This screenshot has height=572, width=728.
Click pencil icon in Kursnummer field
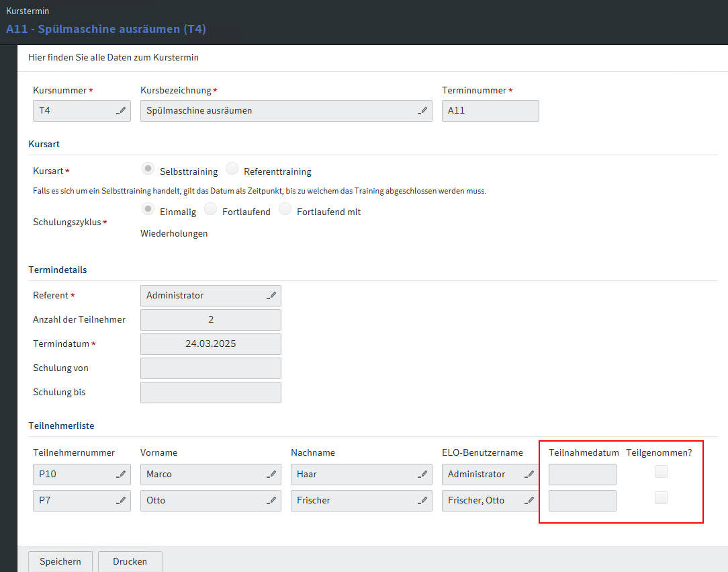pyautogui.click(x=121, y=111)
